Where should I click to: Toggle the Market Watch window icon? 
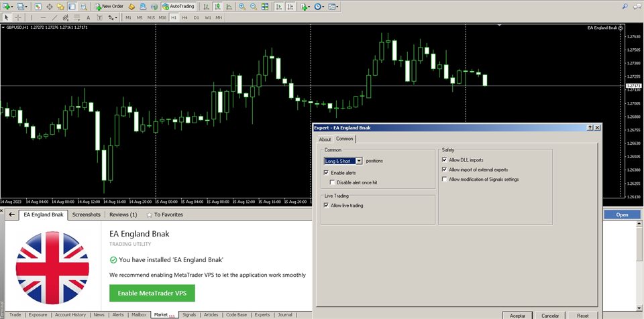pyautogui.click(x=38, y=7)
